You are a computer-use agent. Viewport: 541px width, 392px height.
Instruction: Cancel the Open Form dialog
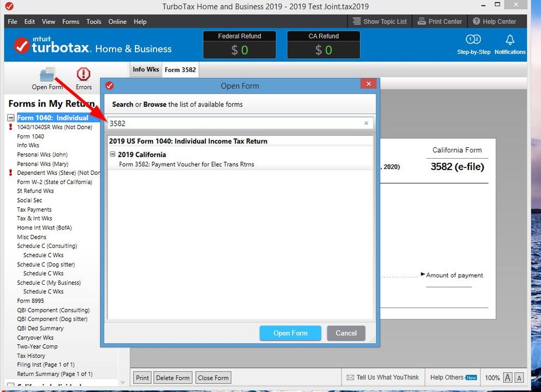(x=346, y=333)
